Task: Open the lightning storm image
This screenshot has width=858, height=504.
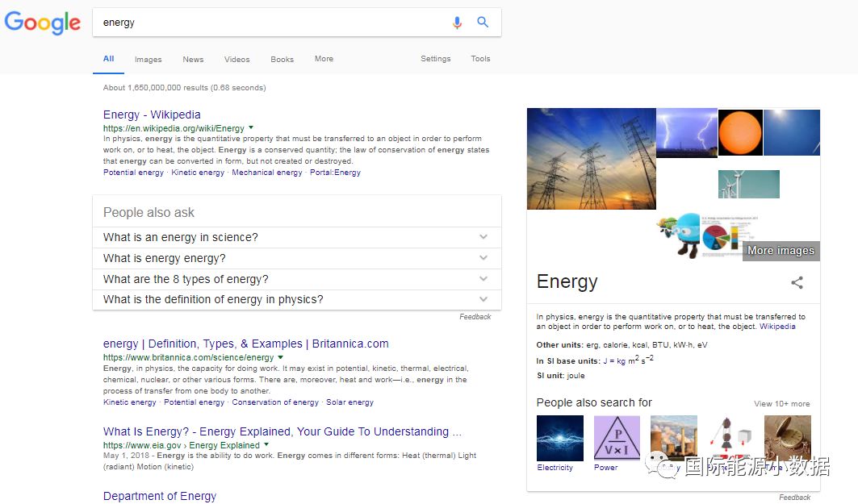Action: point(687,133)
